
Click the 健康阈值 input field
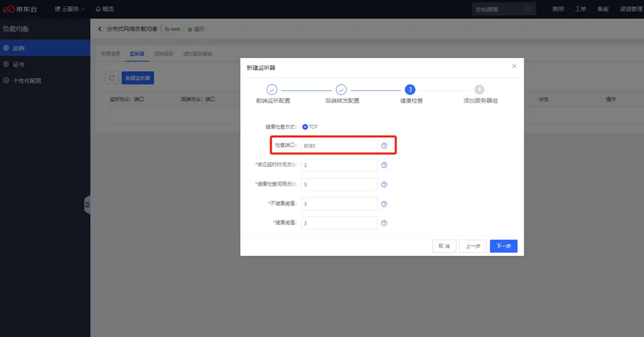tap(339, 223)
